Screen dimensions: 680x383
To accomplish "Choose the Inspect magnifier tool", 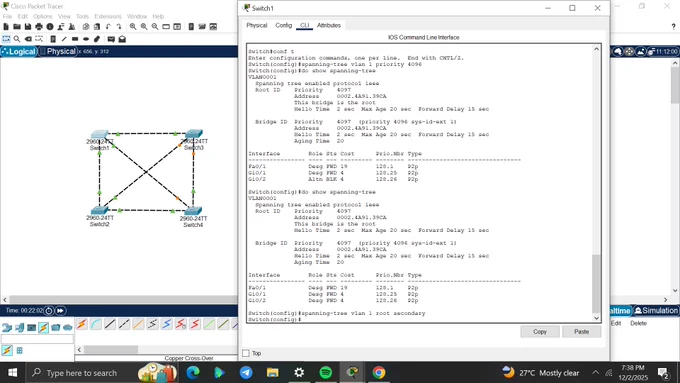I will 17,39.
